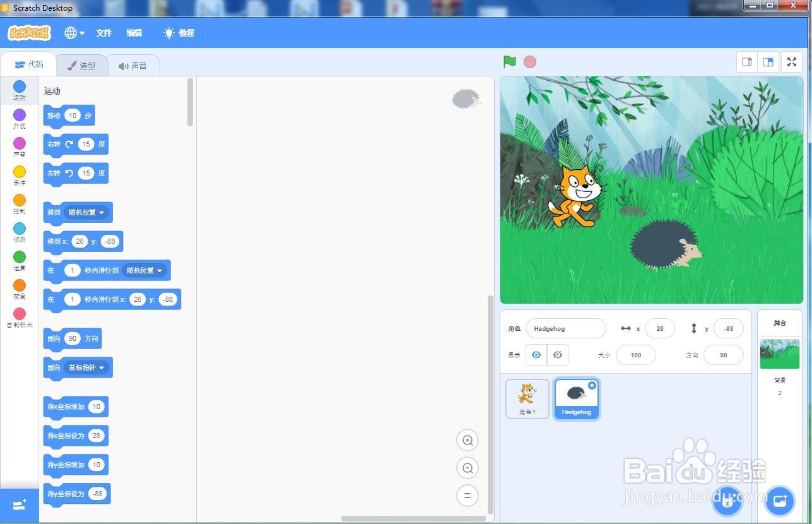Click the choose a backdrop button
This screenshot has height=524, width=812.
point(780,501)
